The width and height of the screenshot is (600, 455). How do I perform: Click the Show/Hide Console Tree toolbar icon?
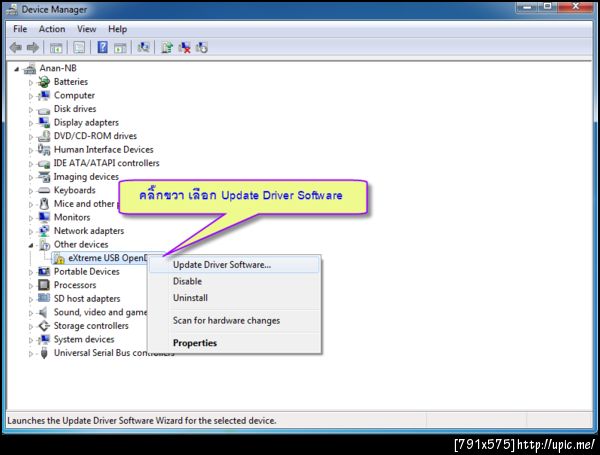point(56,48)
